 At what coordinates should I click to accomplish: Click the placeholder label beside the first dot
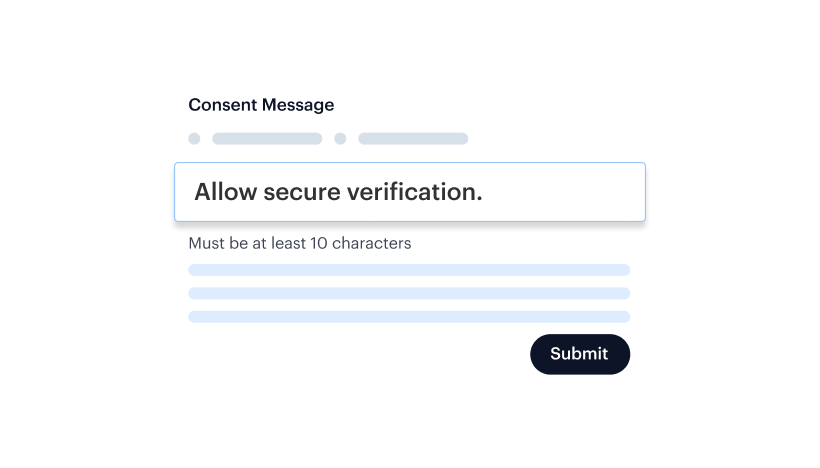point(267,139)
